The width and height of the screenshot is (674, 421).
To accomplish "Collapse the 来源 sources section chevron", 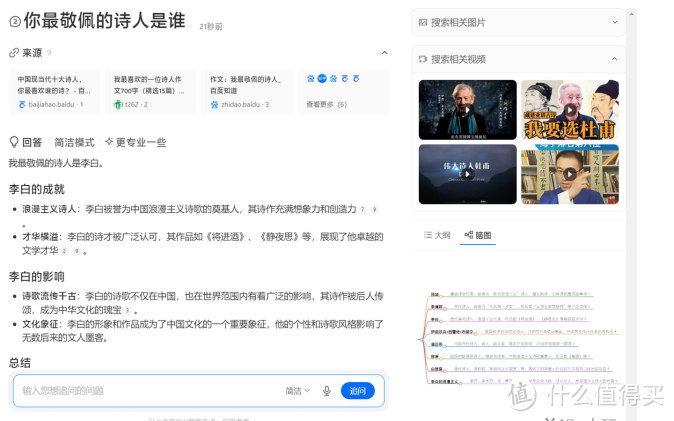I will pyautogui.click(x=384, y=52).
